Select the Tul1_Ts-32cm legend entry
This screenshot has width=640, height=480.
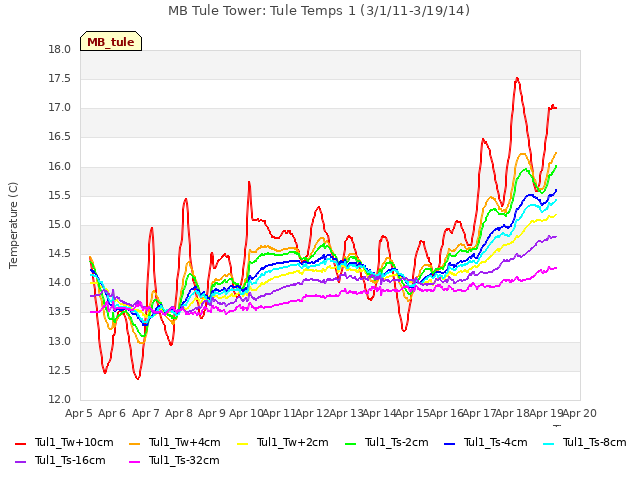pos(174,460)
